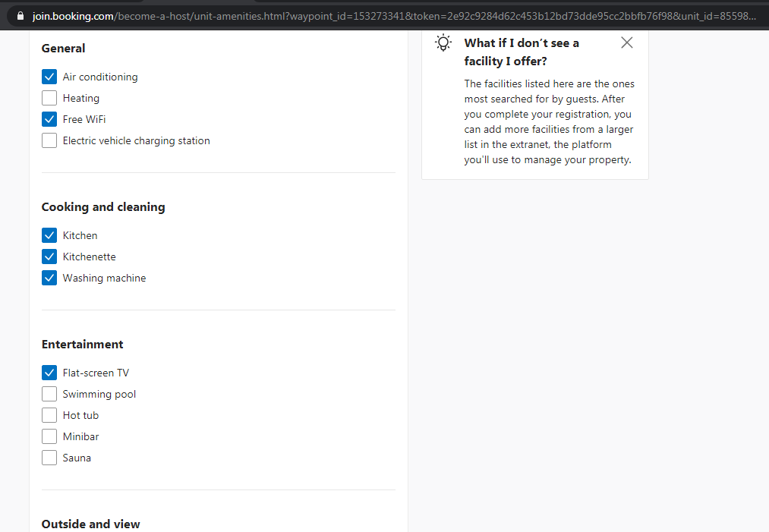This screenshot has width=769, height=532.
Task: Enable the Minibar amenity checkbox
Action: tap(49, 436)
